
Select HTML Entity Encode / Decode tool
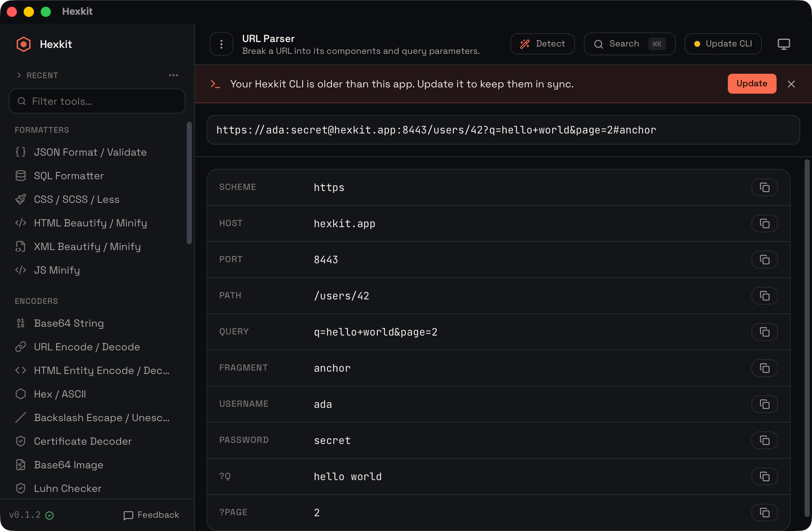[x=97, y=371]
